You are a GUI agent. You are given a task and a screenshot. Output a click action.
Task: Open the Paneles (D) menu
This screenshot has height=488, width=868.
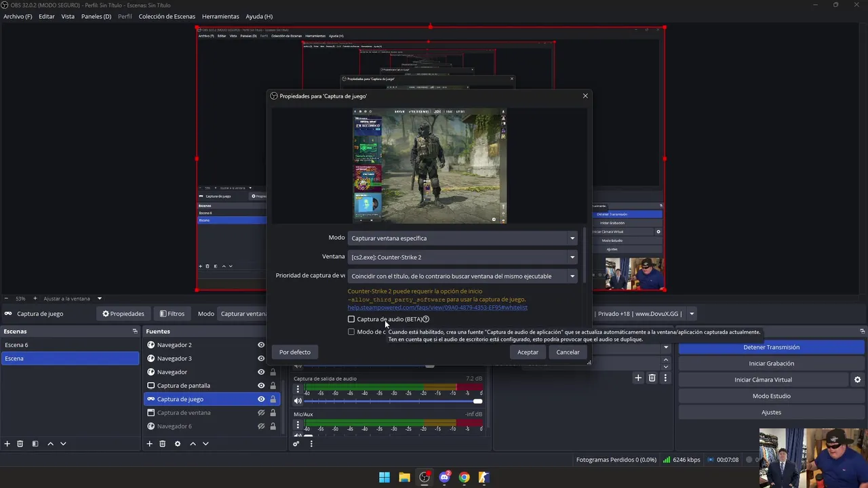(96, 16)
